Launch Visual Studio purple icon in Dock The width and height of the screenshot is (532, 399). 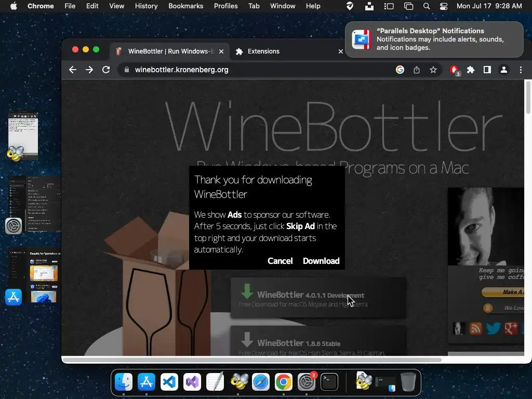(192, 382)
